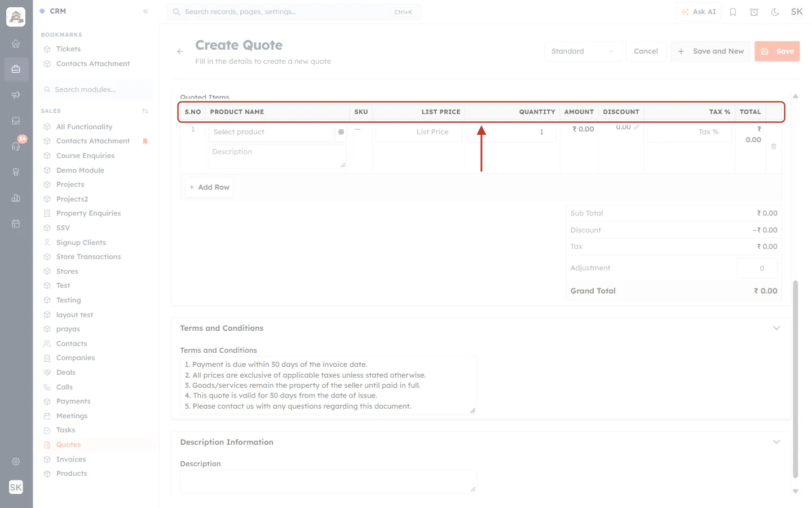Open the Invoices module
The width and height of the screenshot is (812, 508).
[x=97, y=459]
